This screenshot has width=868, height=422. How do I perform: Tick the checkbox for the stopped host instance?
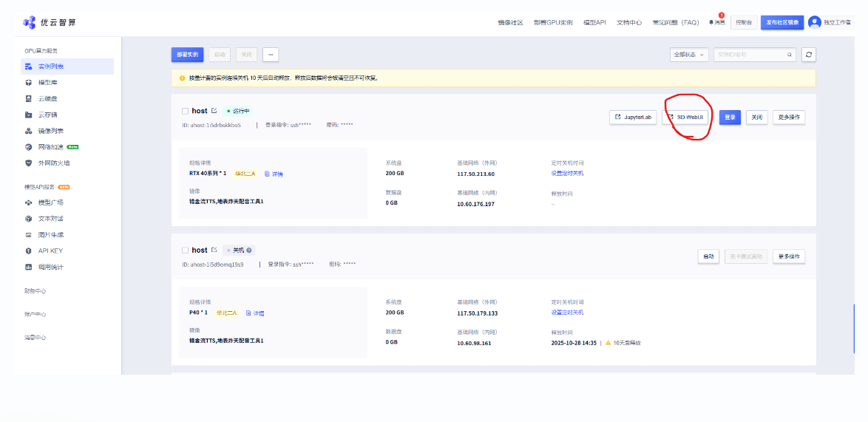pyautogui.click(x=185, y=251)
